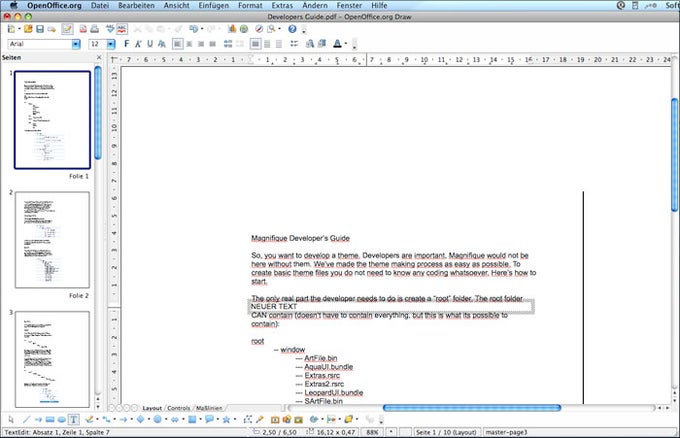Screen dimensions: 680x438
Task: Click the Zoom magnifier icon
Action: (x=271, y=29)
